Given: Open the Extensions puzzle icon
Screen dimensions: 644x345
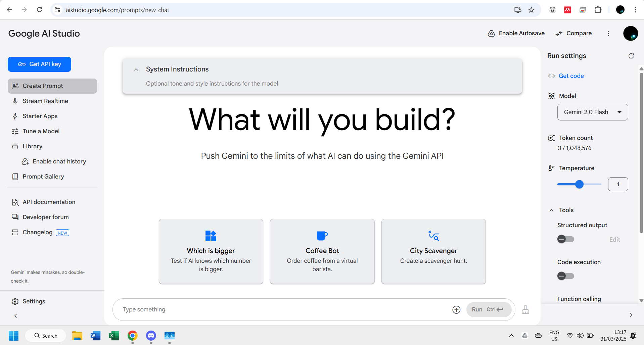Looking at the screenshot, I should point(598,10).
